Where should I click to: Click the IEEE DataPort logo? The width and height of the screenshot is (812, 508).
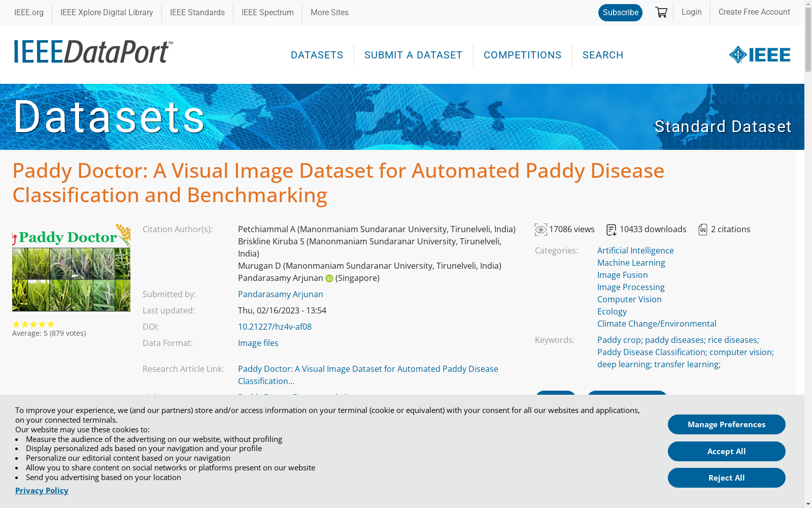(x=93, y=52)
